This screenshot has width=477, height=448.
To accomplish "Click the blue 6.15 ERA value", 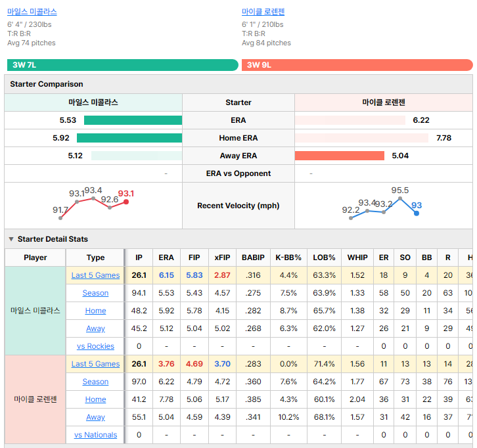I will point(166,275).
